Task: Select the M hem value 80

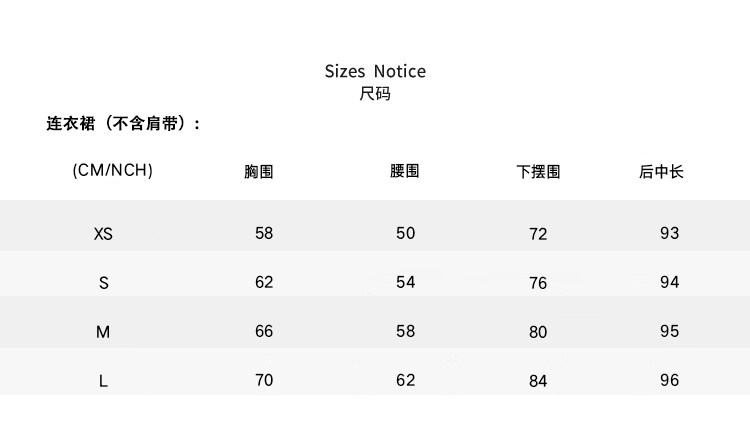Action: click(538, 332)
